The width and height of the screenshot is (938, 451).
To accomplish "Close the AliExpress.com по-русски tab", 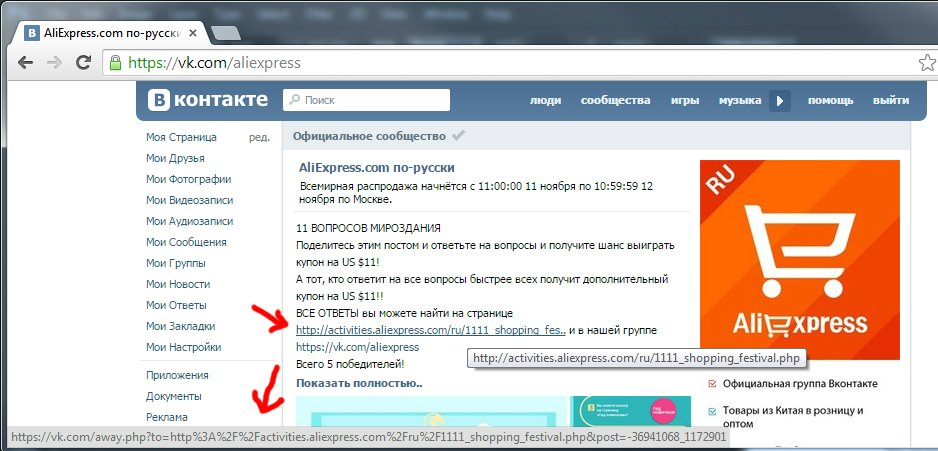I will [x=193, y=33].
